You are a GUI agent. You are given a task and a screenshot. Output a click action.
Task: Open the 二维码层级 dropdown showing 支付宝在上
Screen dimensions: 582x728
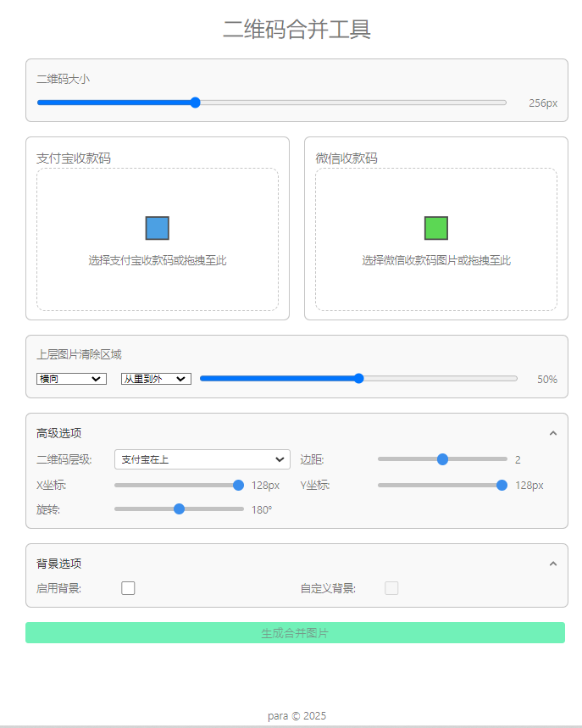[202, 459]
